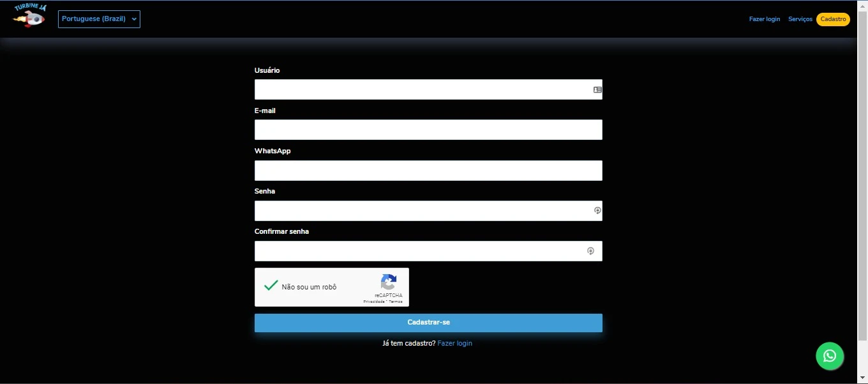Select the WhatsApp number input field
Screen dimensions: 868x384
428,171
